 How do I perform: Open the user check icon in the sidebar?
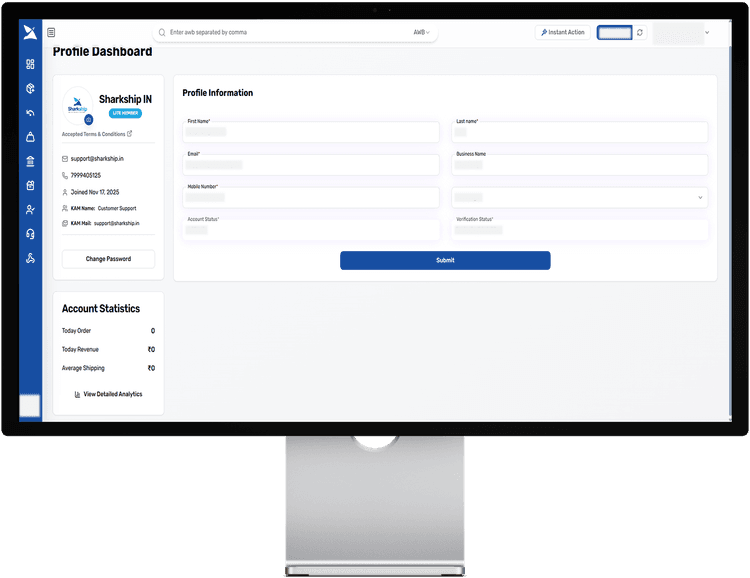pyautogui.click(x=30, y=210)
